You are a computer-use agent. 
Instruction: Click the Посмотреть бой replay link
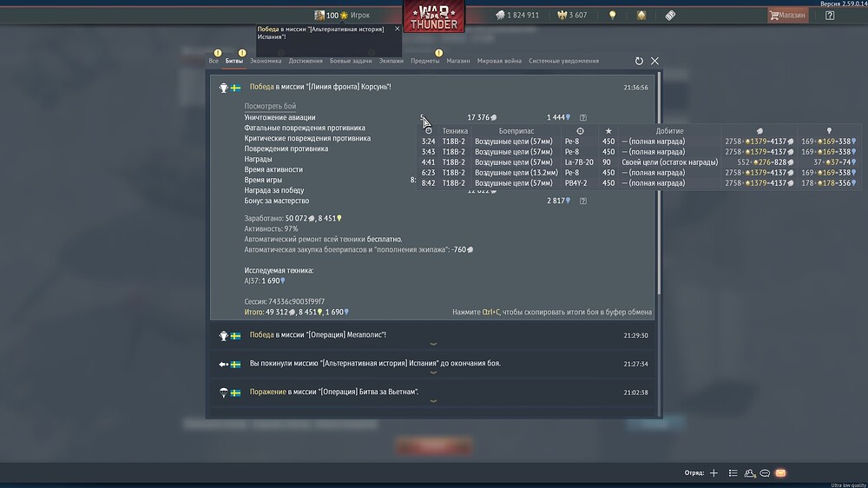pyautogui.click(x=270, y=106)
